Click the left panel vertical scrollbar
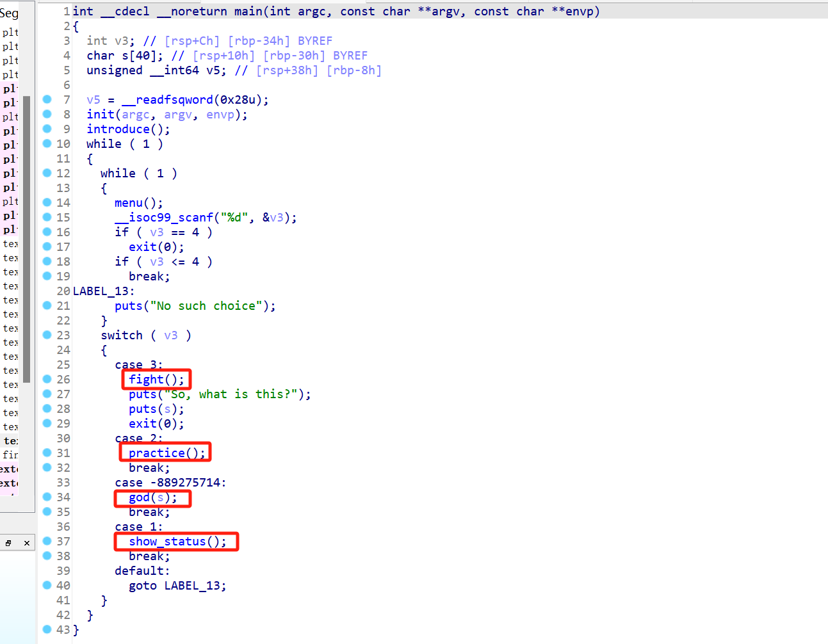The height and width of the screenshot is (644, 828). 26,237
